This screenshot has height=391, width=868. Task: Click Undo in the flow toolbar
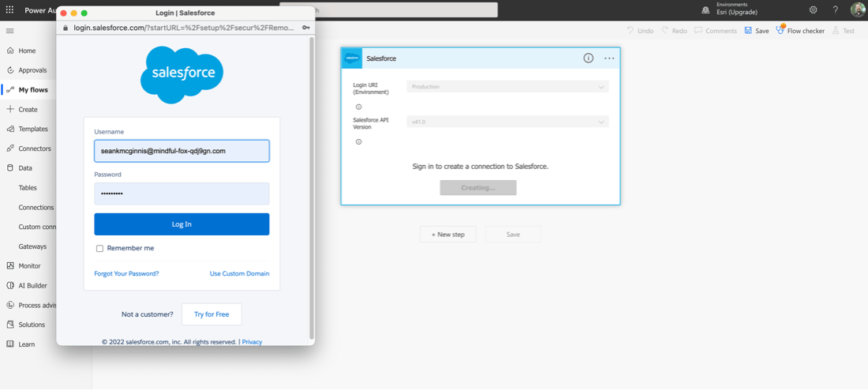pos(641,31)
